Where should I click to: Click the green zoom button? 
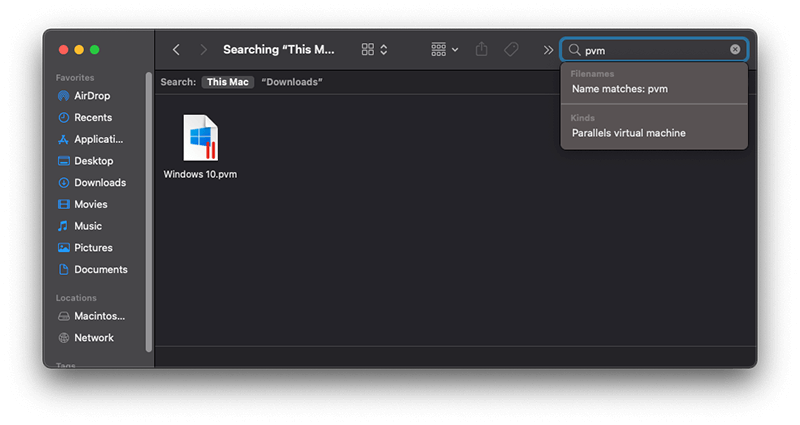[x=94, y=49]
